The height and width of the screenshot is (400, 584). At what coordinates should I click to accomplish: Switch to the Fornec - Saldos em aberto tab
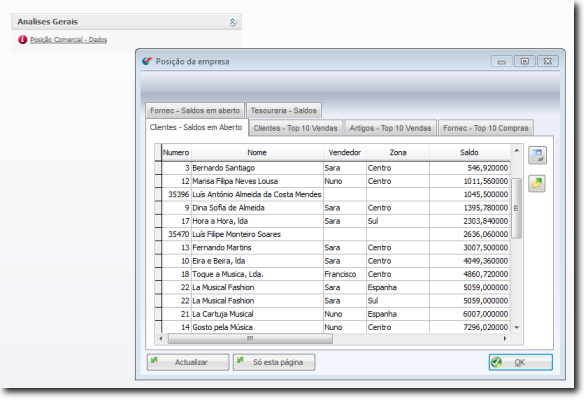pyautogui.click(x=195, y=111)
